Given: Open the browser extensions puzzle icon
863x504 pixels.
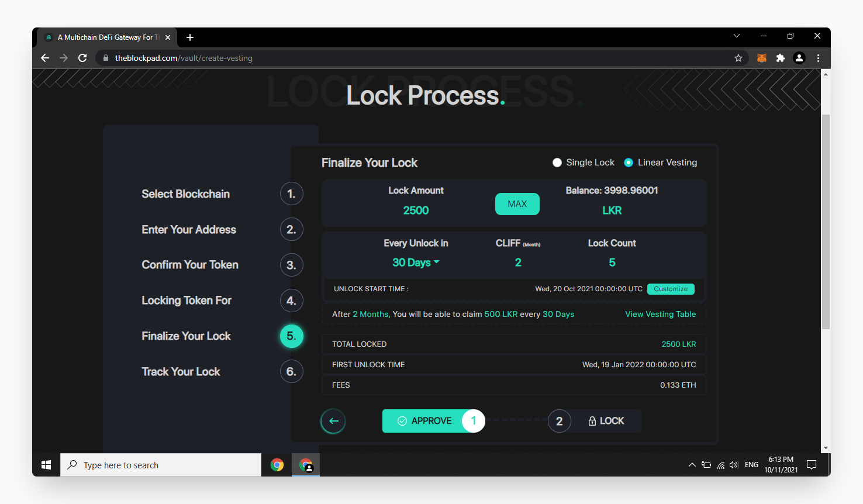Looking at the screenshot, I should 780,58.
